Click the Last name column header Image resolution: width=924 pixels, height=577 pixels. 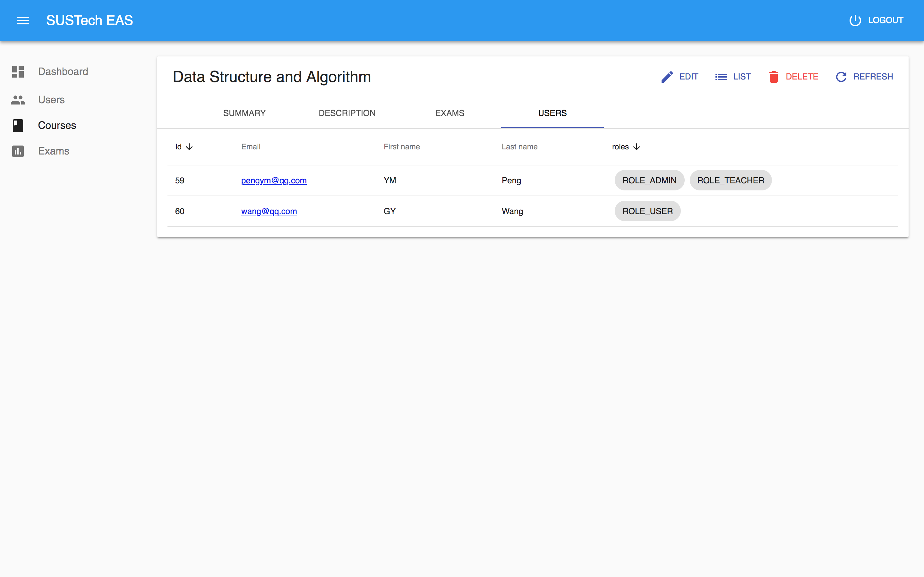point(519,147)
